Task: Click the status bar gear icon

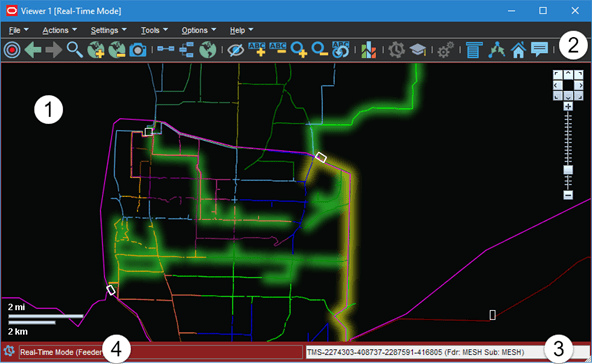Action: tap(9, 352)
